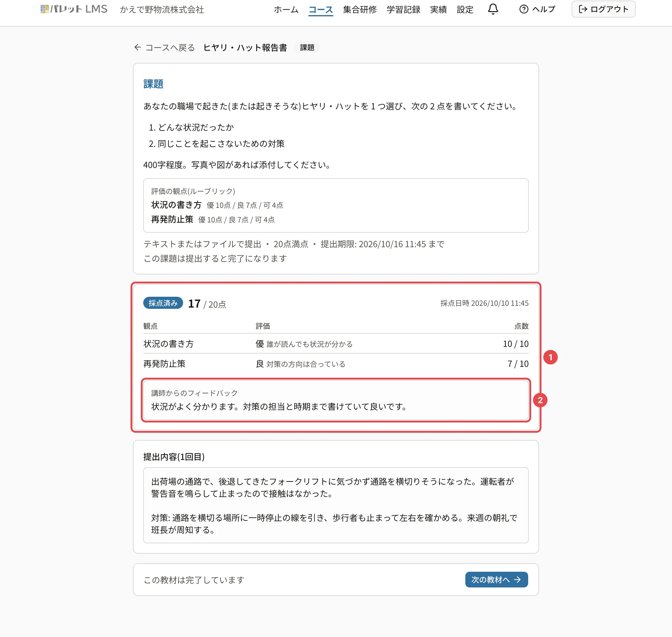The image size is (672, 637).
Task: Select the コース nav item
Action: pos(321,9)
